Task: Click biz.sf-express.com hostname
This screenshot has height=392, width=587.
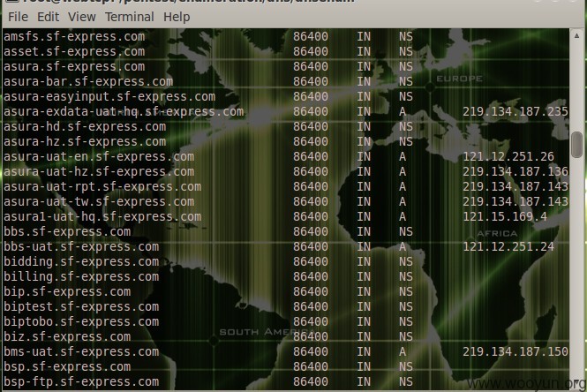Action: click(67, 336)
